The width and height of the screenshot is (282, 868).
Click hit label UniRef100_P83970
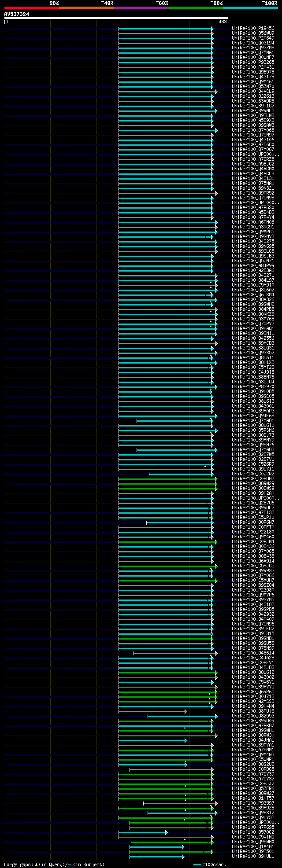[253, 387]
